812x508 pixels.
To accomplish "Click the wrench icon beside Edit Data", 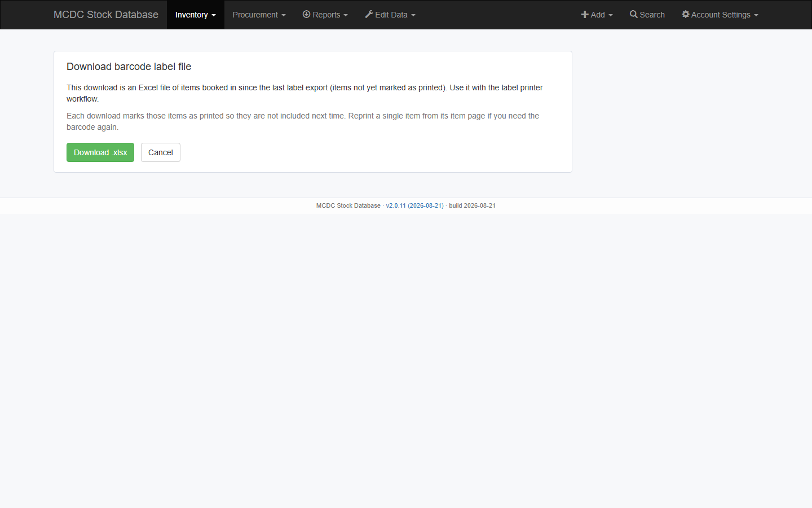I will (369, 14).
